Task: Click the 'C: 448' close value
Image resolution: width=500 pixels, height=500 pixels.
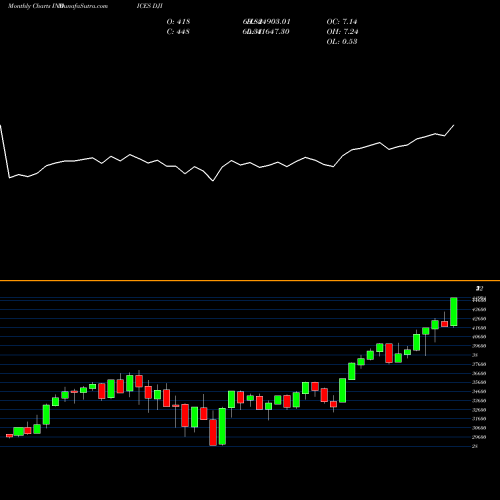Action: click(x=178, y=32)
